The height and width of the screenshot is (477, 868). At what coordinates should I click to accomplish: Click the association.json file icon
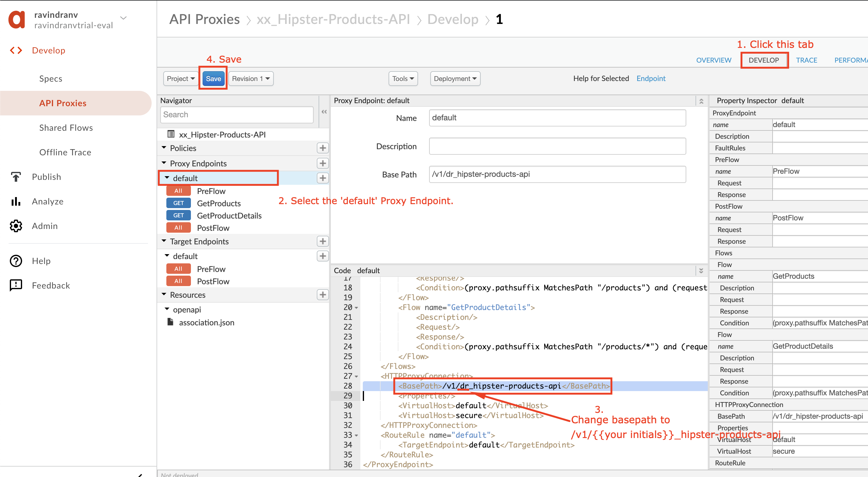170,322
